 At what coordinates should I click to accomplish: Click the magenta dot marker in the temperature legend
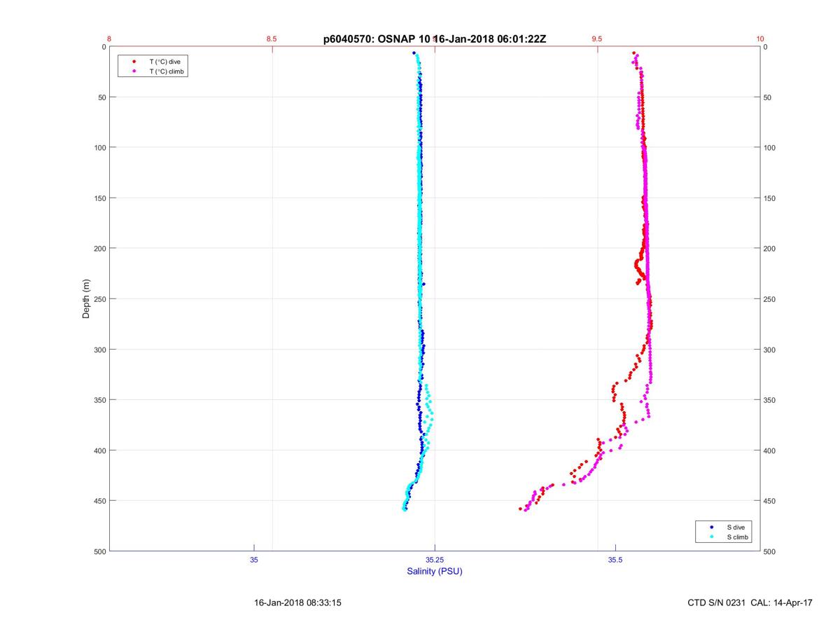[x=134, y=71]
